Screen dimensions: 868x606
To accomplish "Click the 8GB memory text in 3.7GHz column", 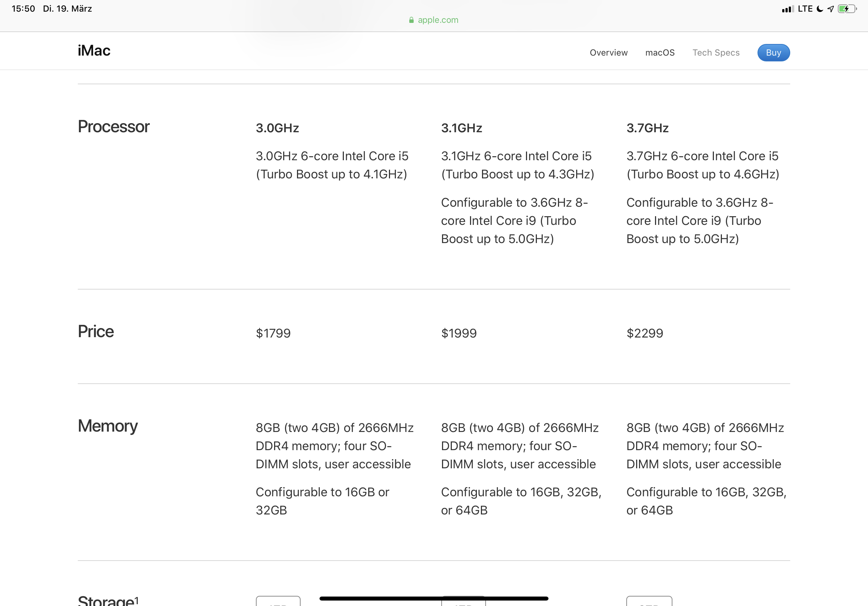I will click(705, 446).
